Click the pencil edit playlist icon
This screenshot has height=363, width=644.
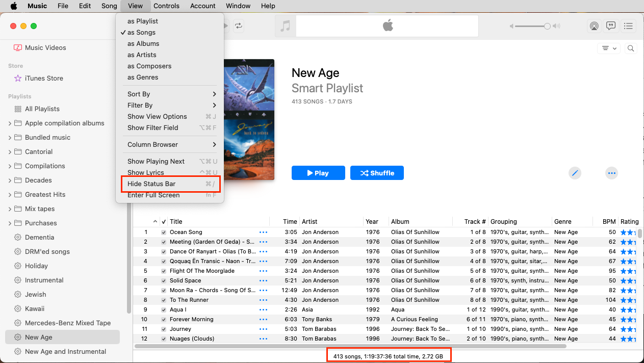(x=575, y=173)
